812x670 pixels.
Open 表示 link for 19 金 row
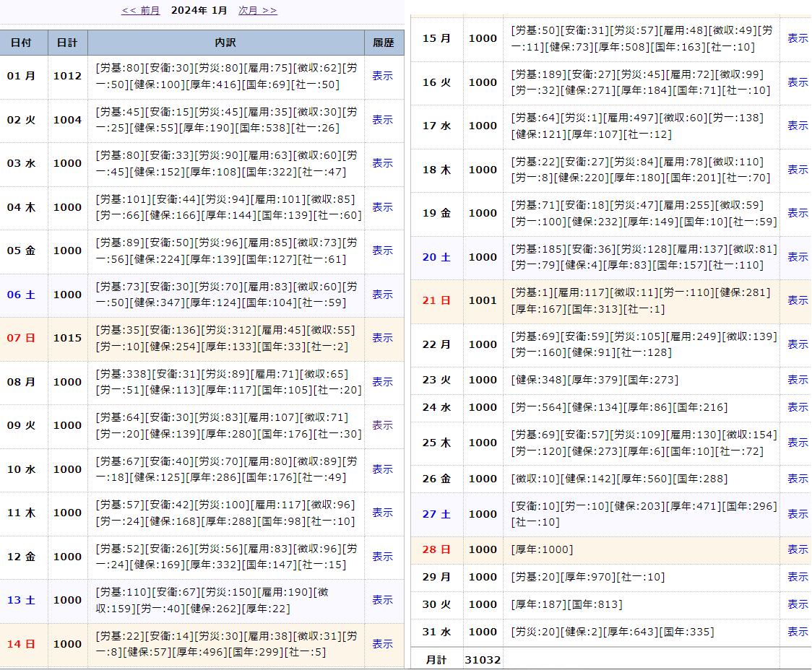[798, 214]
